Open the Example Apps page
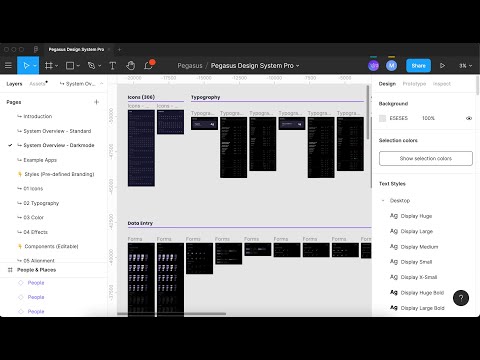Screen dimensions: 480x360 [x=40, y=160]
